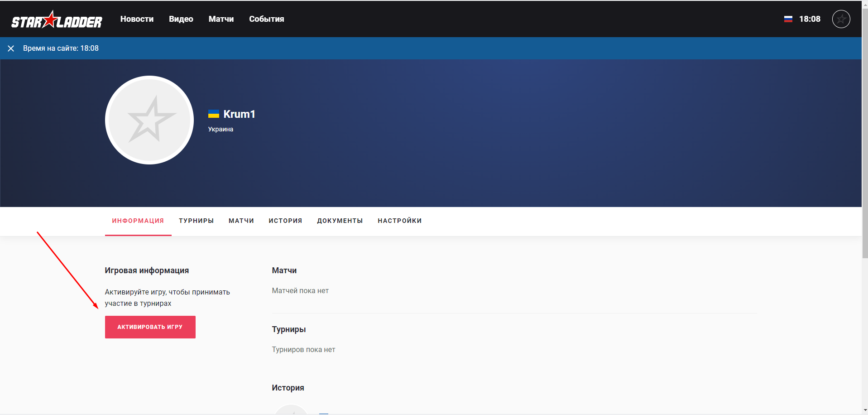Switch to the Турниры tab
Screen dimensions: 868x415
click(x=197, y=221)
